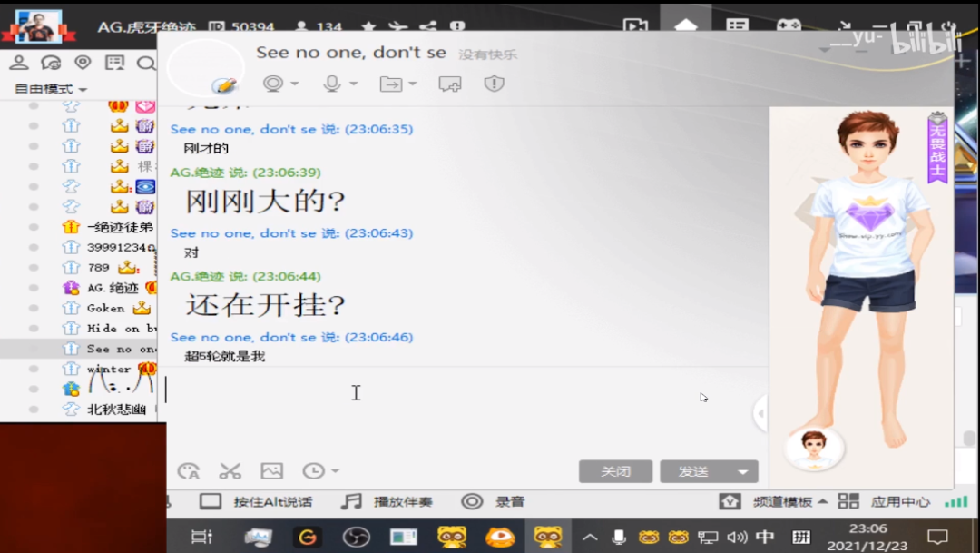980x553 pixels.
Task: Click the 超5轮就是我 message text
Action: 225,356
